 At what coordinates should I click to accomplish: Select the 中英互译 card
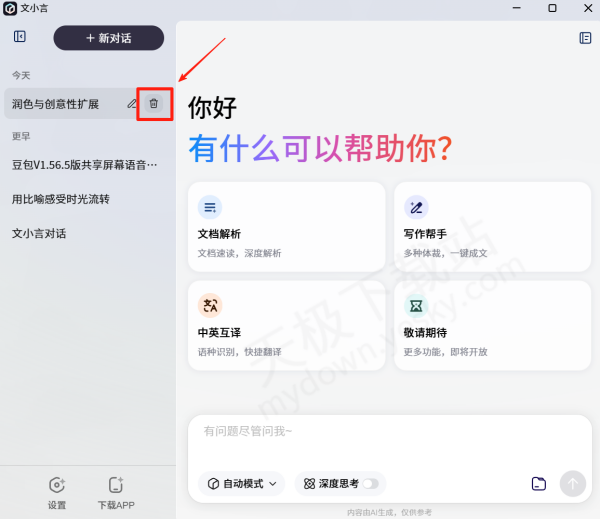286,325
